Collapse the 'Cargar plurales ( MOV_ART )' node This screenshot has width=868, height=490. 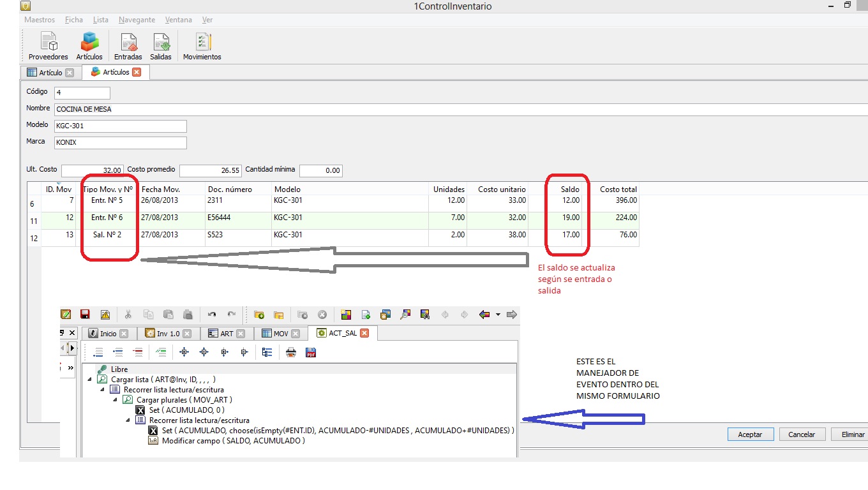coord(115,400)
